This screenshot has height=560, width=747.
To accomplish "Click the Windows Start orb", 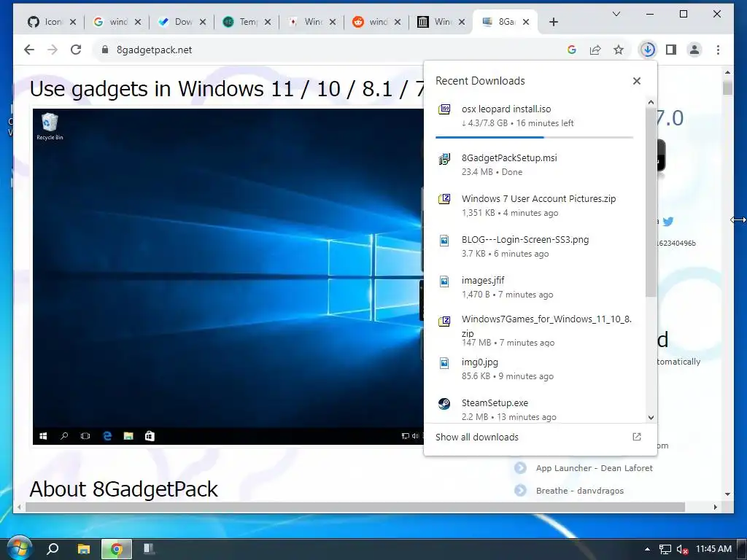I will click(x=19, y=548).
